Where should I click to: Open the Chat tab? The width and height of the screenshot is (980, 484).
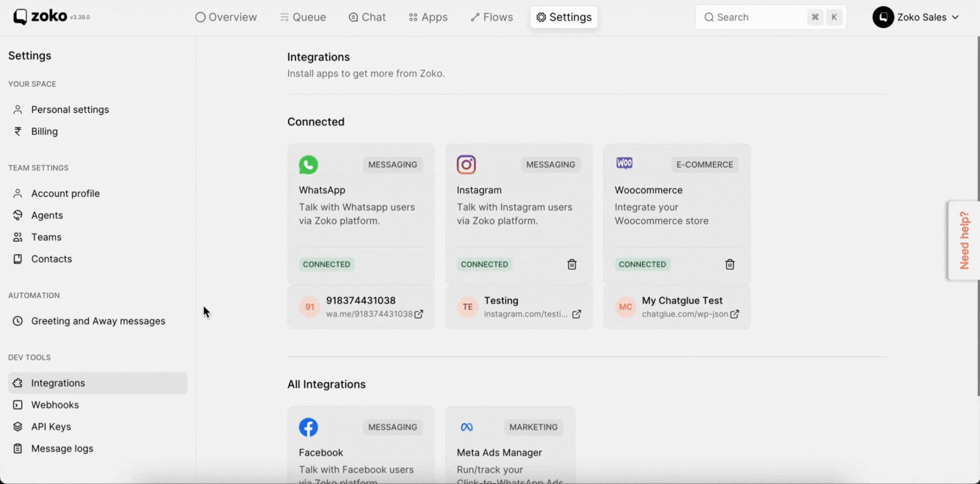click(x=367, y=17)
